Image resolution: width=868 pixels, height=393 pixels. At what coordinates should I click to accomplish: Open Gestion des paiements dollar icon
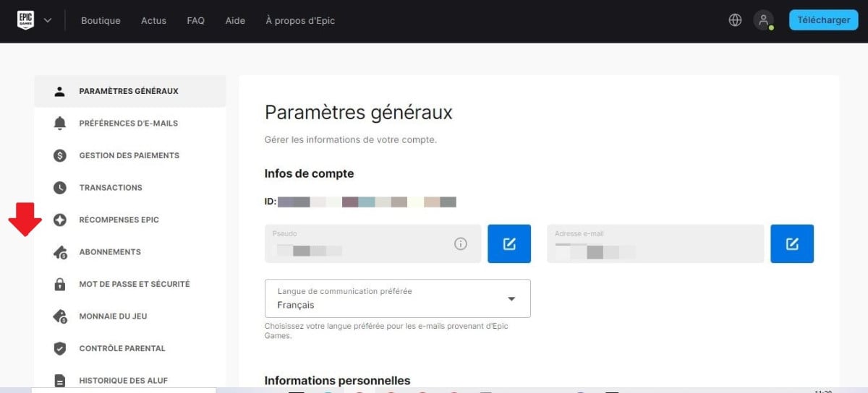pos(60,155)
